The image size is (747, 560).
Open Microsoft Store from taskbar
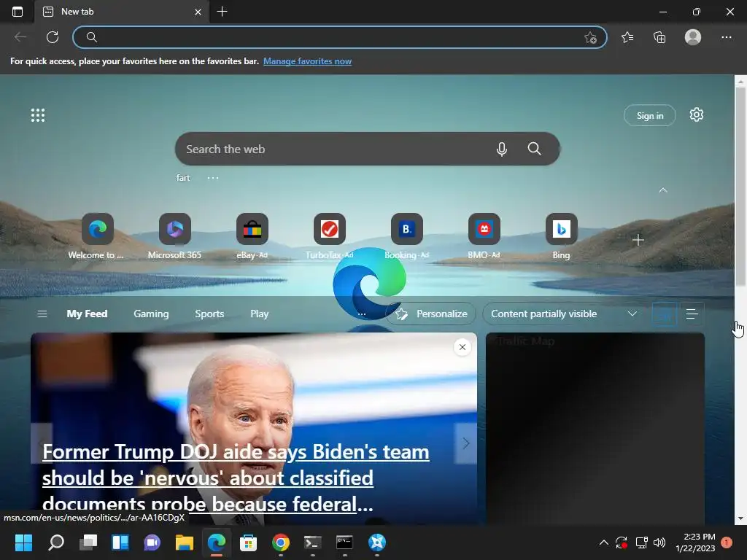pos(248,542)
